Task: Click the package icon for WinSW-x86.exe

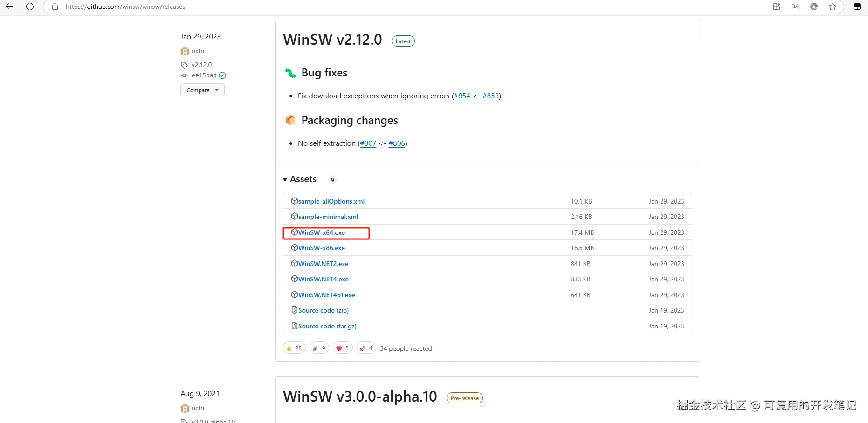Action: point(295,247)
